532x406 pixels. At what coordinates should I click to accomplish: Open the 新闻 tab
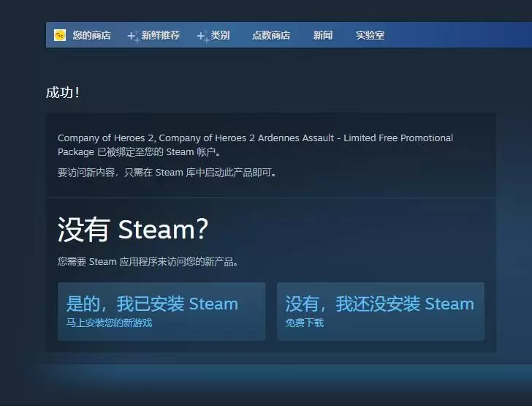(x=323, y=35)
